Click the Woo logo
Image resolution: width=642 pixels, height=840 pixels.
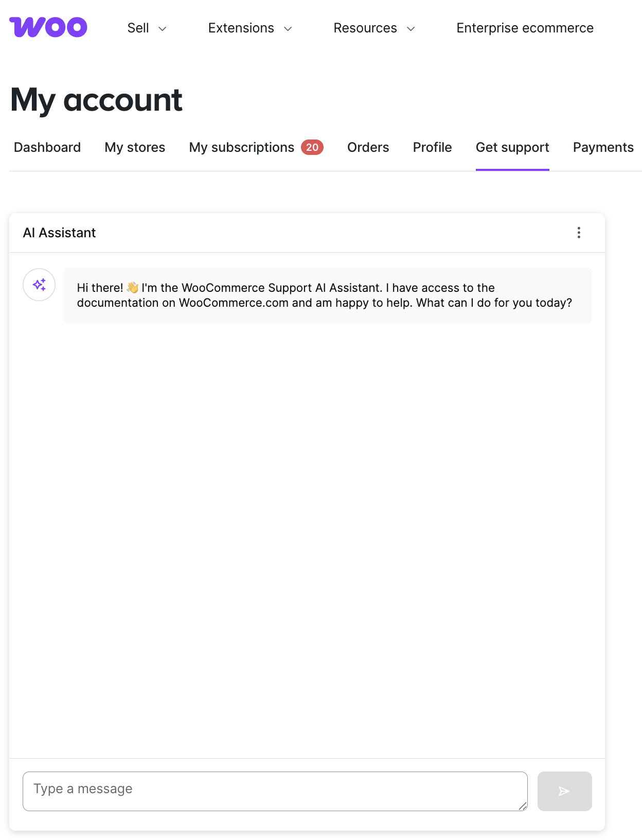(48, 27)
